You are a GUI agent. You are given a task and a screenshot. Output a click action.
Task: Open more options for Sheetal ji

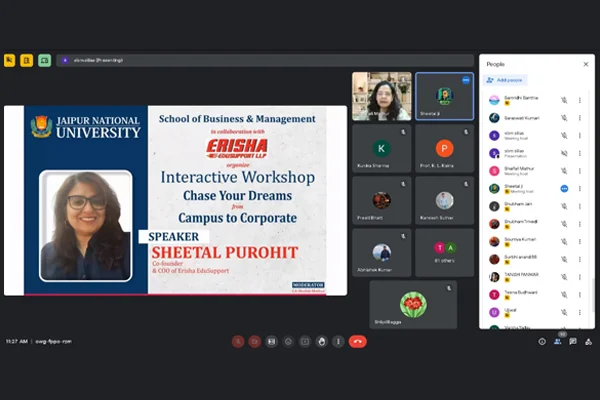[x=580, y=189]
